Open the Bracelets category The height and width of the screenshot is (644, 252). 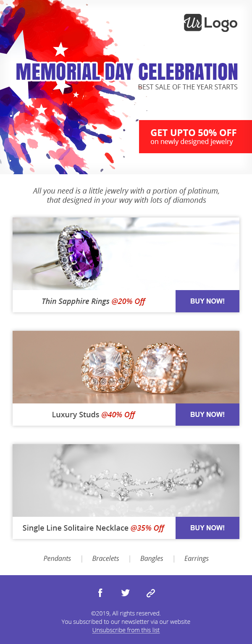coord(105,558)
